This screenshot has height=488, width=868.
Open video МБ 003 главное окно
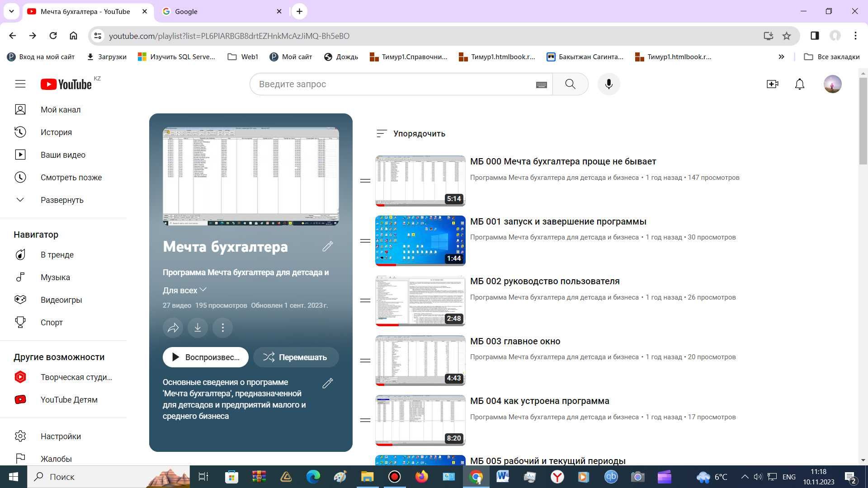pos(515,342)
